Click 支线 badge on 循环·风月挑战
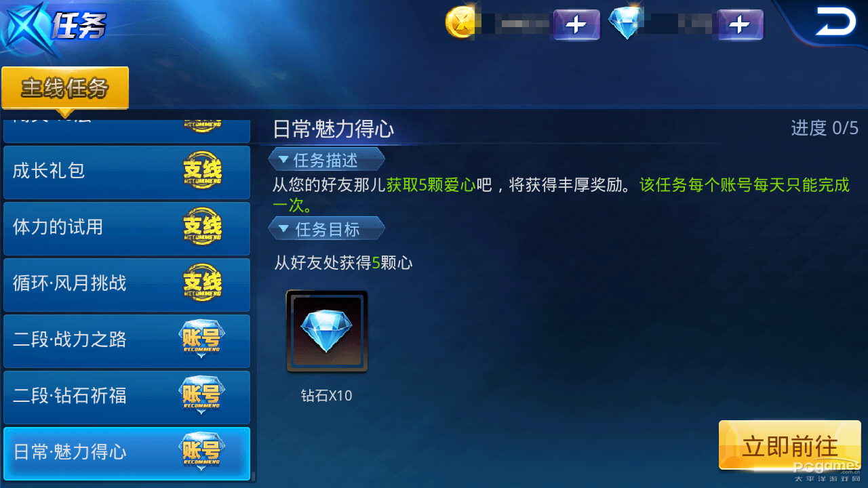This screenshot has width=868, height=488. pyautogui.click(x=202, y=283)
